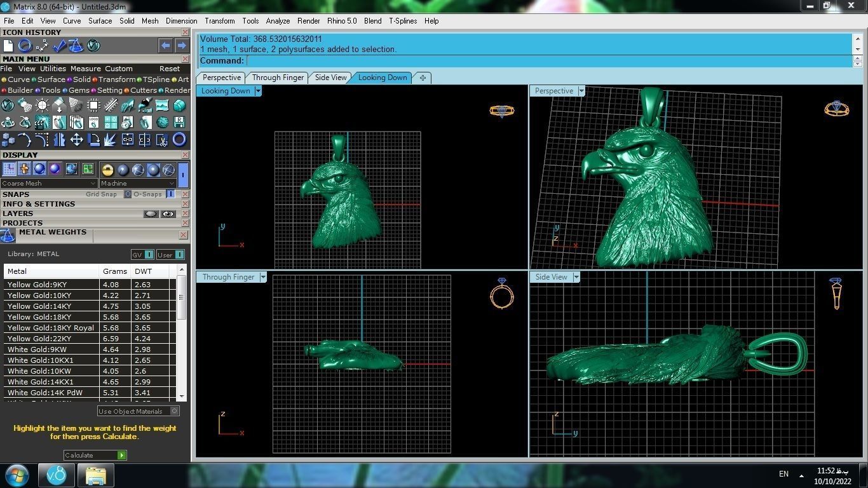Viewport: 868px width, 488px height.
Task: Click in the Command input field
Action: 549,61
